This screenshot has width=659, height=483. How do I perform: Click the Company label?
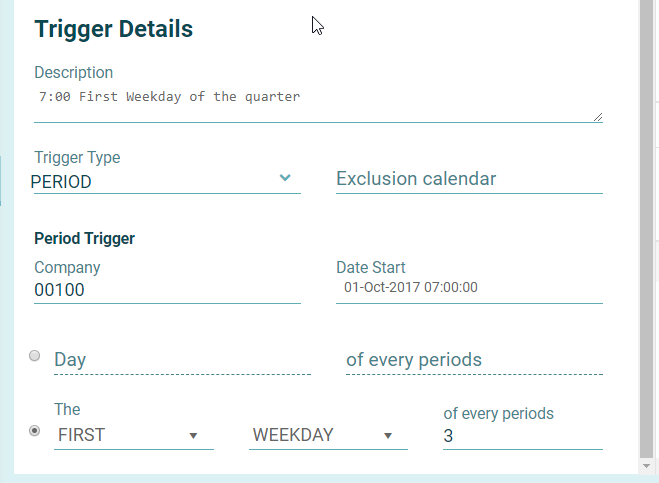pos(67,268)
